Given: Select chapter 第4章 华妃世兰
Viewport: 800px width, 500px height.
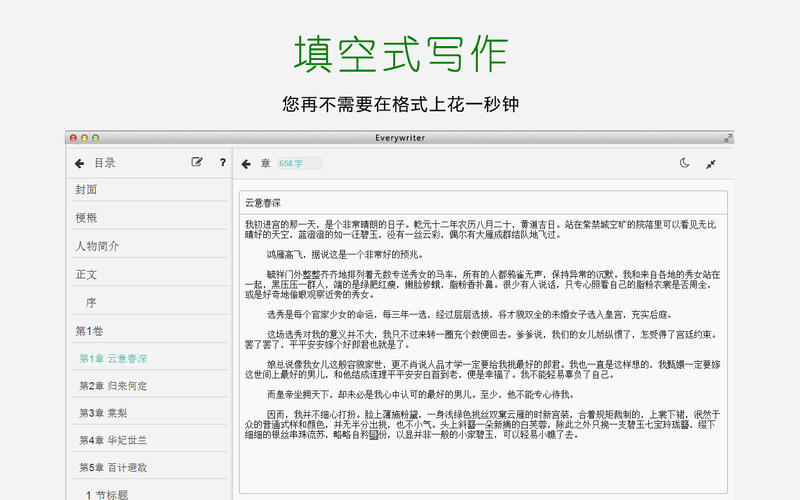Looking at the screenshot, I should click(x=149, y=440).
